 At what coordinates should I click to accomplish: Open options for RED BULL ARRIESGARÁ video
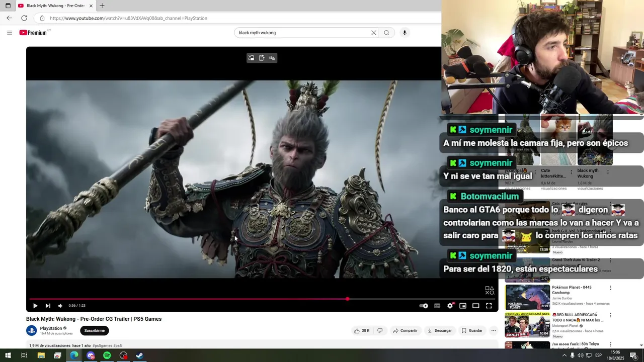[611, 316]
